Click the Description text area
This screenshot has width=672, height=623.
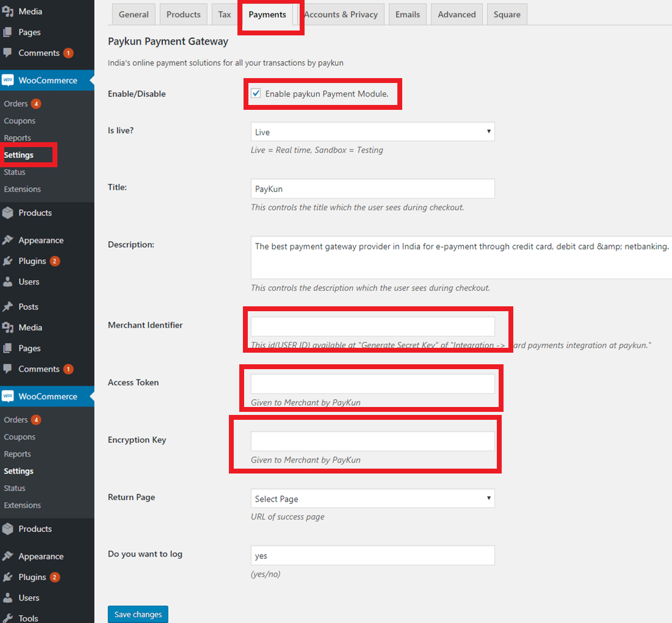[x=461, y=257]
